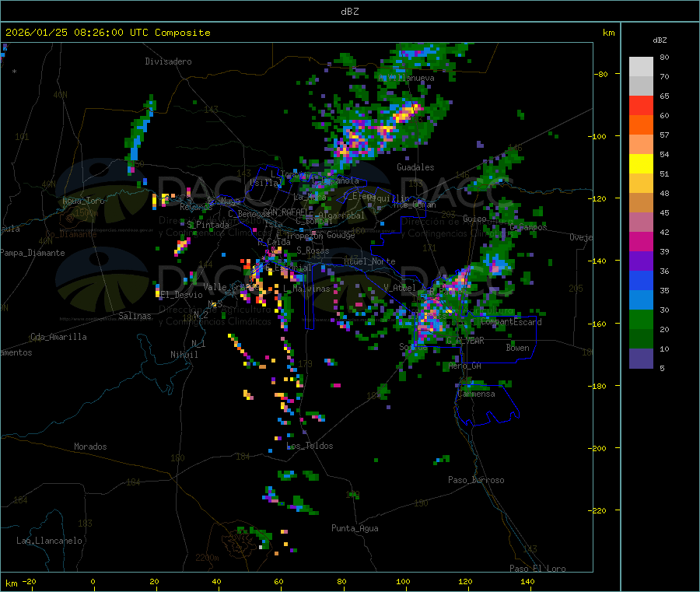Click the Goudge map label
This screenshot has height=592, width=700.
341,235
